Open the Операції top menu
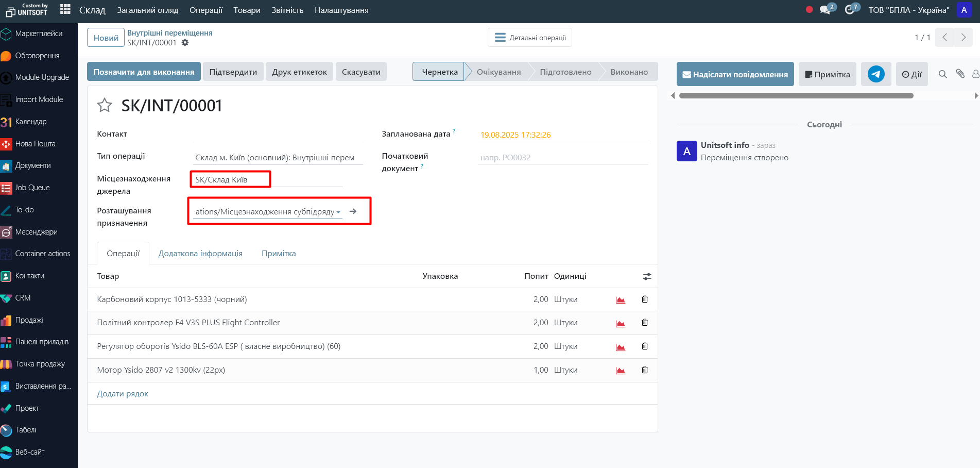The image size is (980, 468). [206, 10]
